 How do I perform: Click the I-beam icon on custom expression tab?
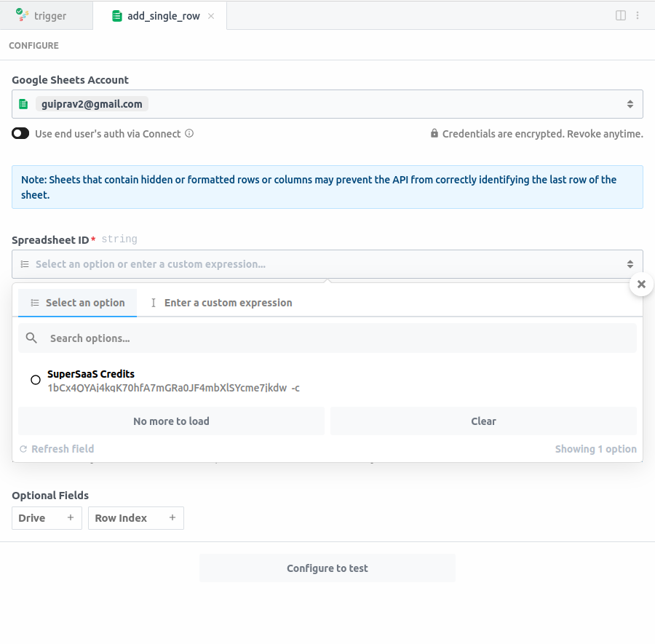click(152, 302)
